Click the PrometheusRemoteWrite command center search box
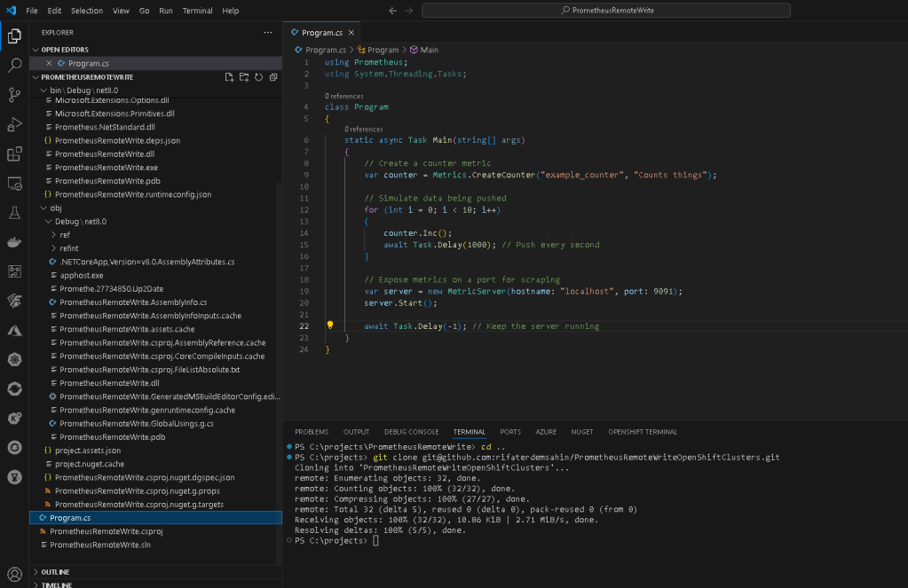This screenshot has width=908, height=588. tap(606, 11)
